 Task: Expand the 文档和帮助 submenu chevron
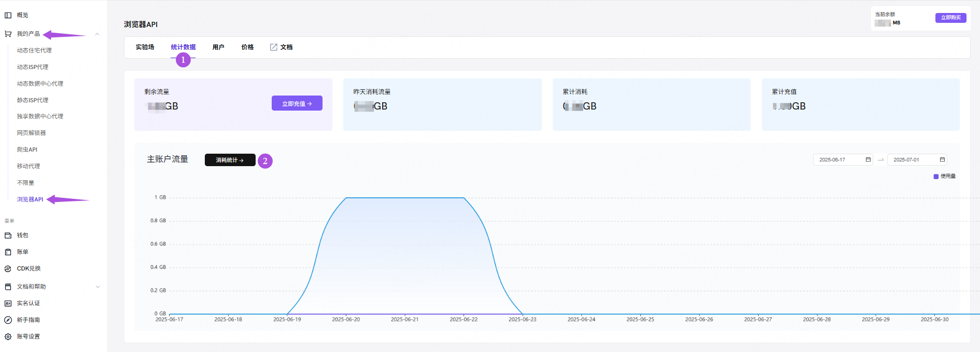[x=97, y=287]
